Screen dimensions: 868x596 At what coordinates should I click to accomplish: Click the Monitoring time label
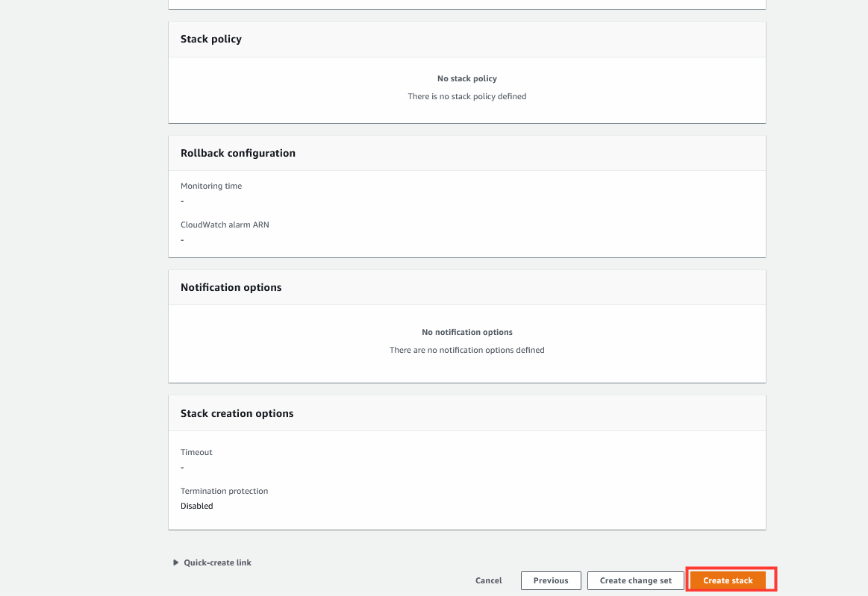211,186
